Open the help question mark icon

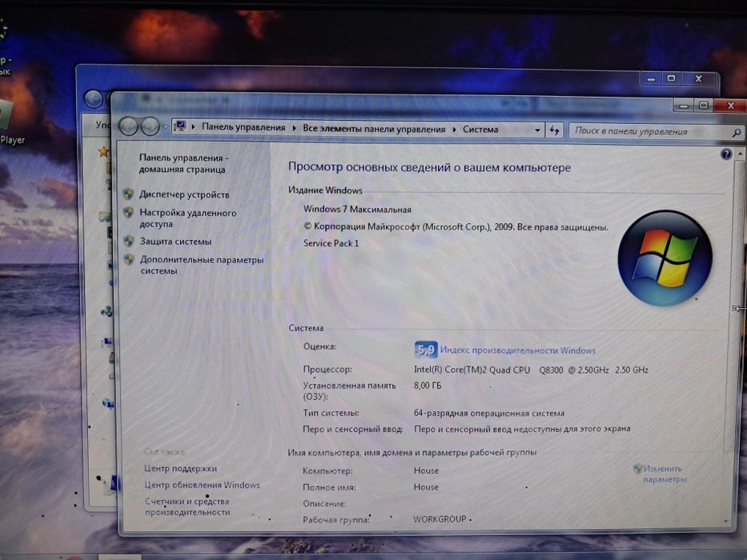725,154
